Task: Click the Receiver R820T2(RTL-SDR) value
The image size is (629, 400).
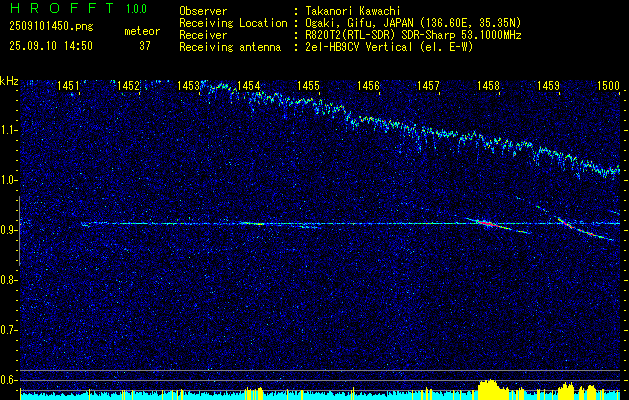Action: pos(413,35)
